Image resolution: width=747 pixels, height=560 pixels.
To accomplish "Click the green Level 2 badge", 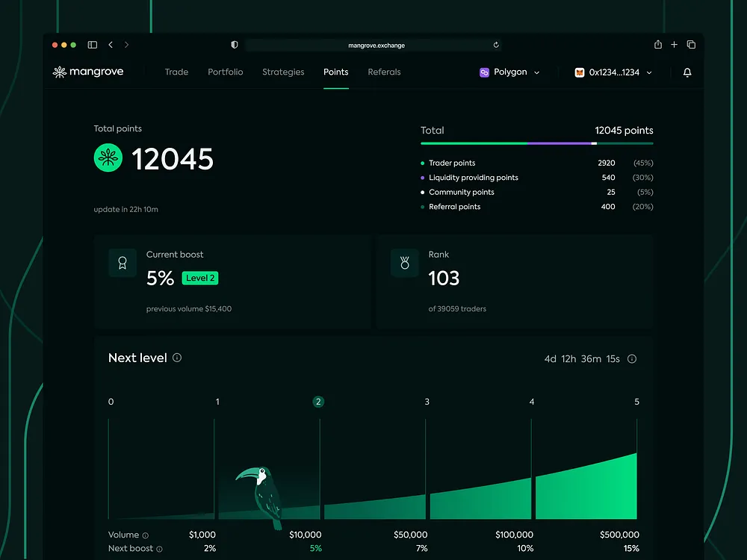I will click(x=200, y=278).
